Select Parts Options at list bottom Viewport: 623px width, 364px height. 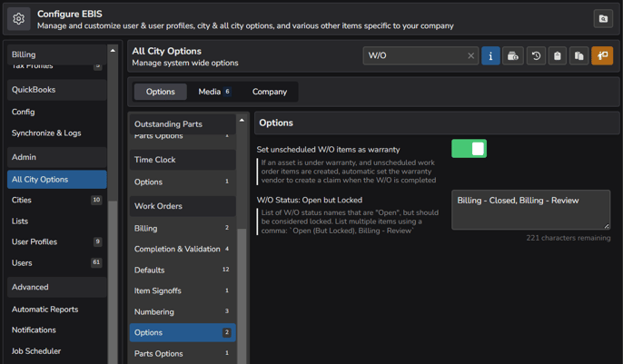coord(183,353)
